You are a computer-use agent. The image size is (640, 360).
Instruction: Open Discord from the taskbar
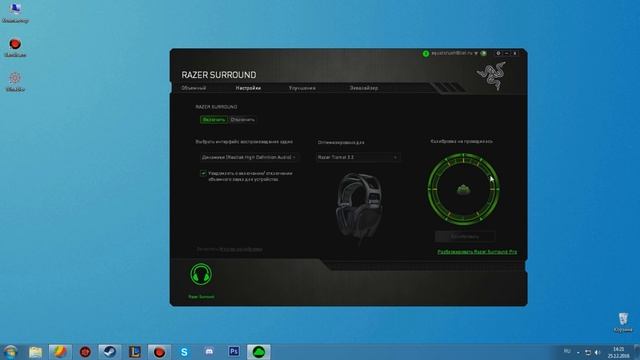click(x=209, y=352)
